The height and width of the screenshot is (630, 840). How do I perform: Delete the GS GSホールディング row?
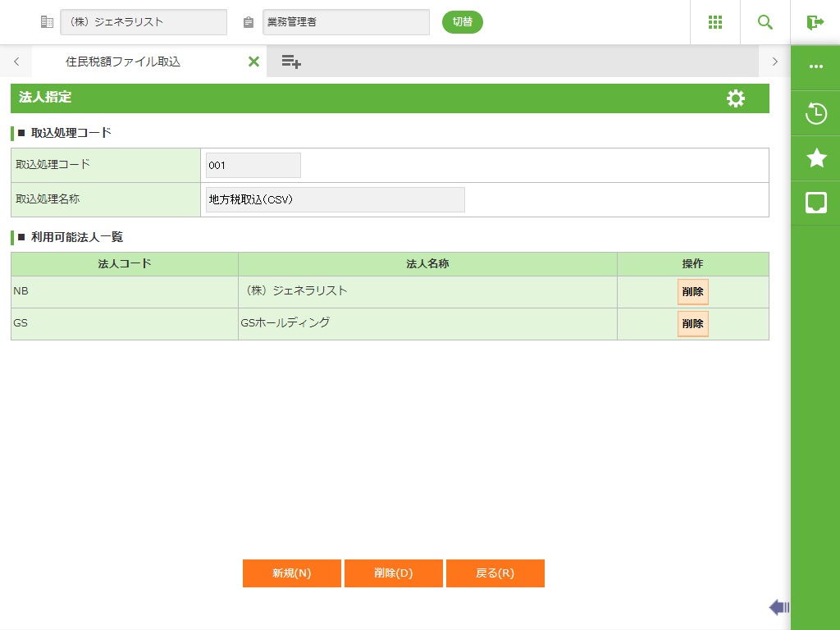pyautogui.click(x=692, y=324)
